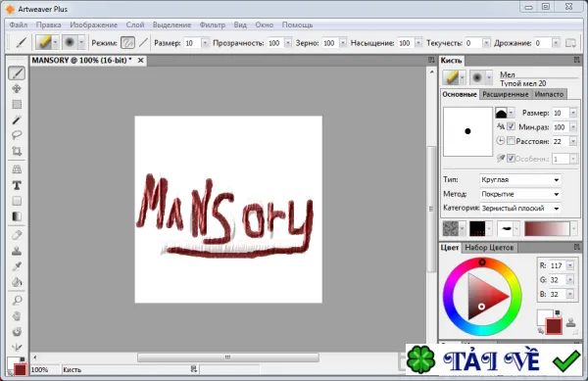Screen dimensions: 588x381
Task: Click the white background color swatch in Цвет
Action: [543, 316]
